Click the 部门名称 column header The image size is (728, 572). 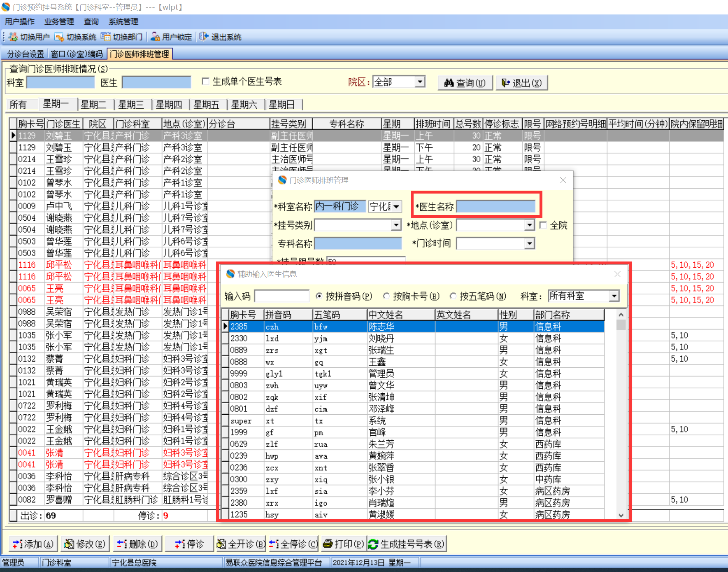569,315
